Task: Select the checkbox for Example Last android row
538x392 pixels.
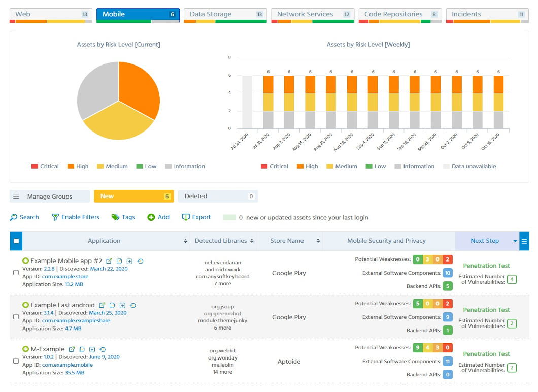Action: click(16, 317)
